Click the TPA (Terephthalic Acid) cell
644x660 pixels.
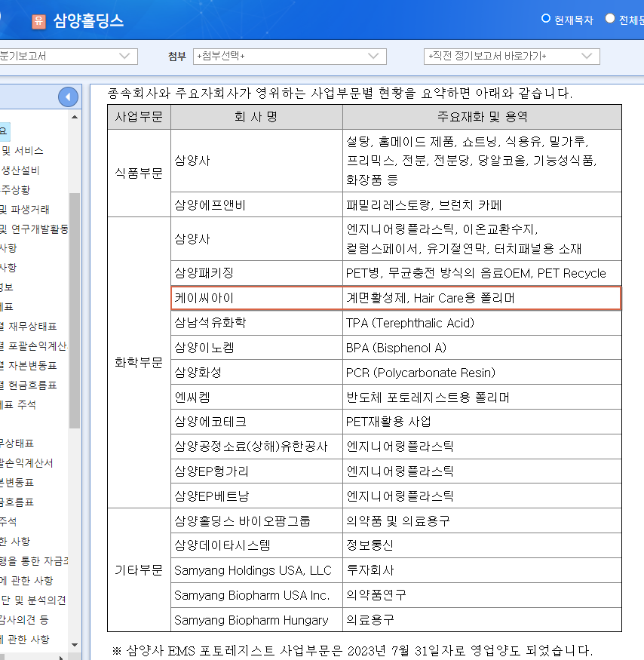point(482,323)
